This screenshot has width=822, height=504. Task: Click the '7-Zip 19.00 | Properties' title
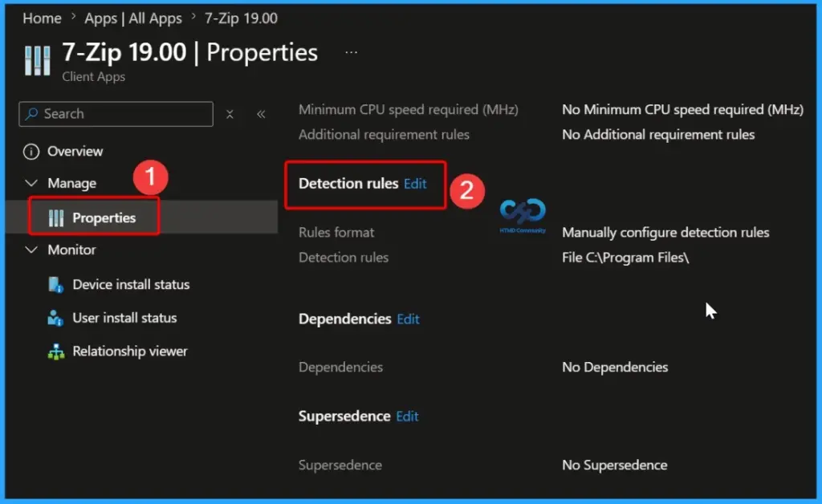tap(189, 52)
